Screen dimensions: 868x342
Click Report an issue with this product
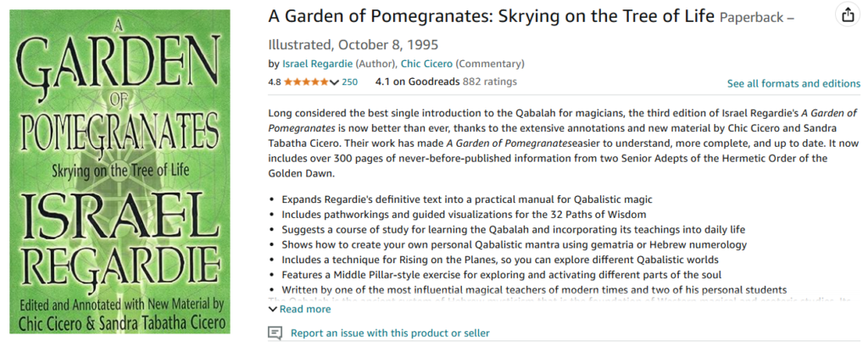(x=390, y=334)
